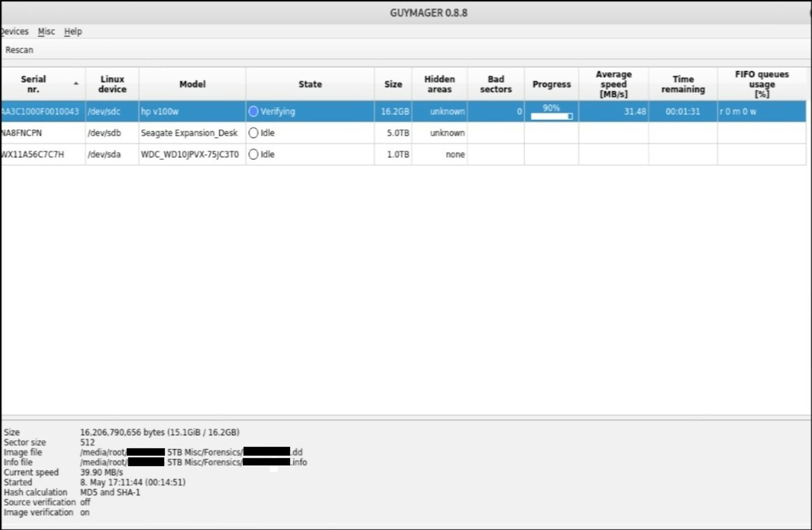Click the Idle state circle for Seagate drive
Viewport: 812px width, 530px height.
pyautogui.click(x=253, y=133)
